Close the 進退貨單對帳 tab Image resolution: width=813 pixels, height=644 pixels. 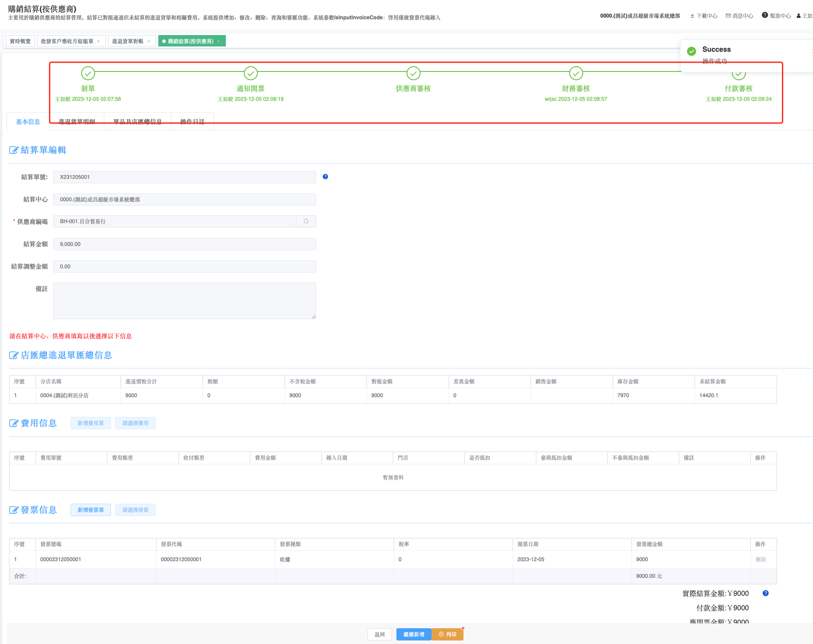click(149, 42)
